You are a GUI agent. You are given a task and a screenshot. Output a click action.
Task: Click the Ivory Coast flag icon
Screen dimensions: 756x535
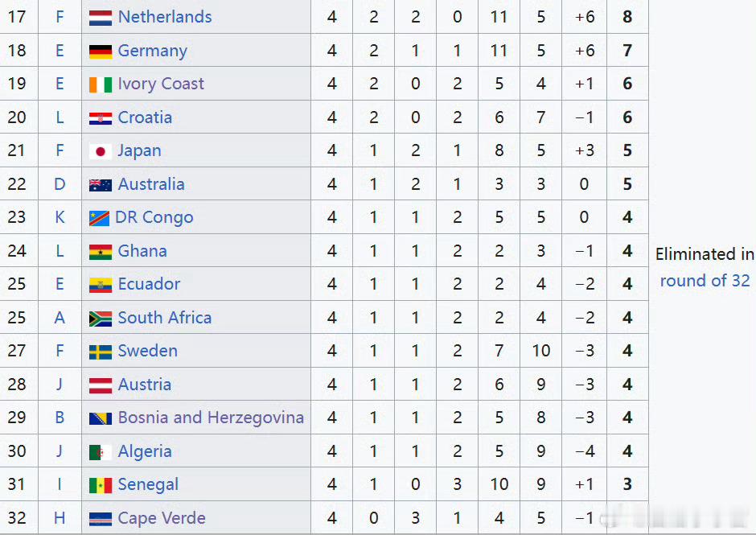[101, 84]
